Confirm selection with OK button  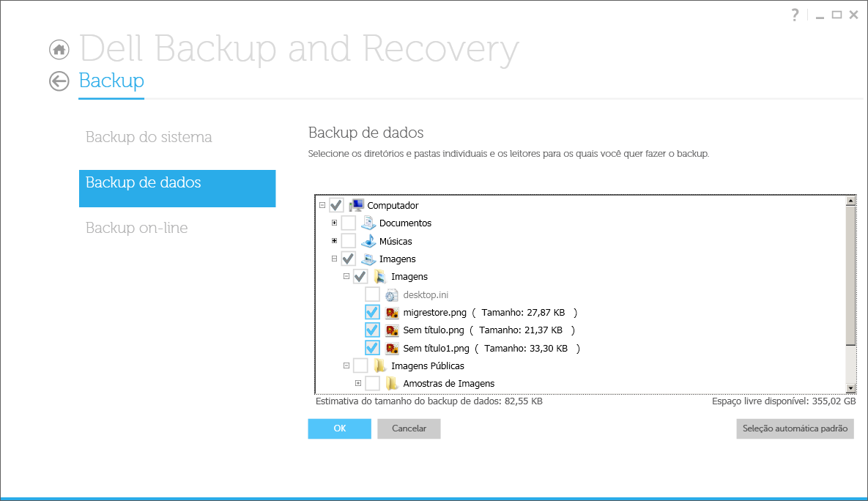point(339,428)
